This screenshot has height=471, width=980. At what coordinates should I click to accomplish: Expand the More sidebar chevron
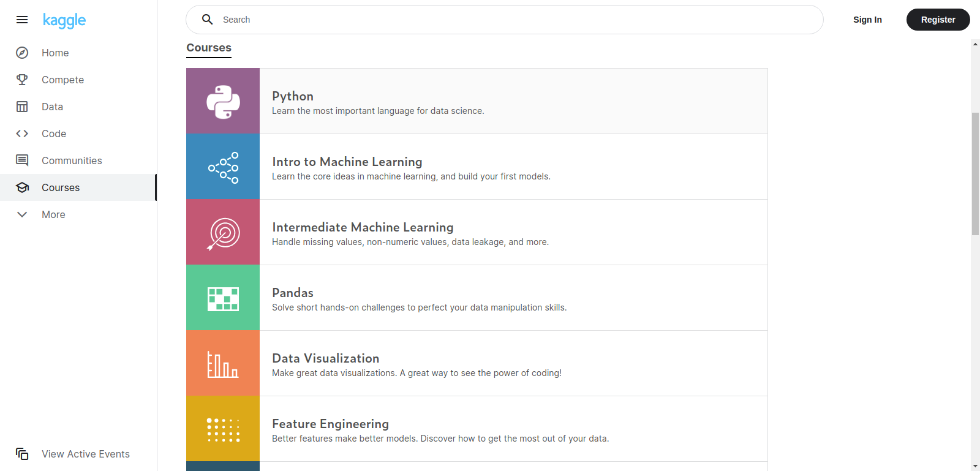point(22,214)
